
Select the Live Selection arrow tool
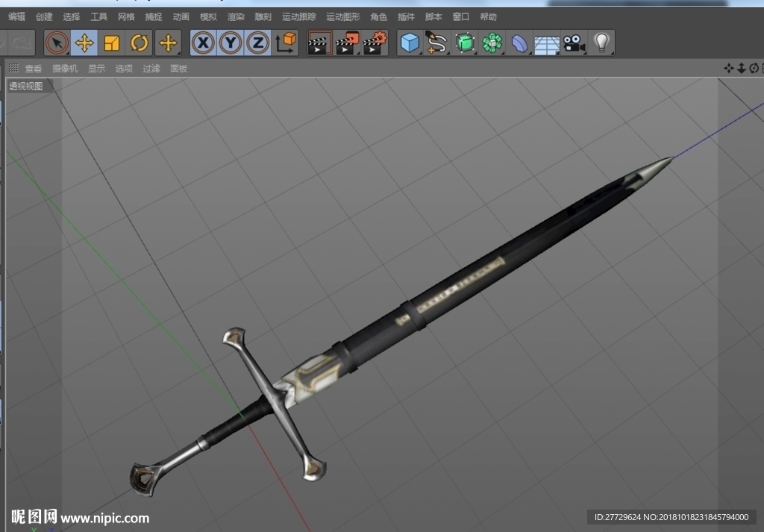(x=57, y=43)
